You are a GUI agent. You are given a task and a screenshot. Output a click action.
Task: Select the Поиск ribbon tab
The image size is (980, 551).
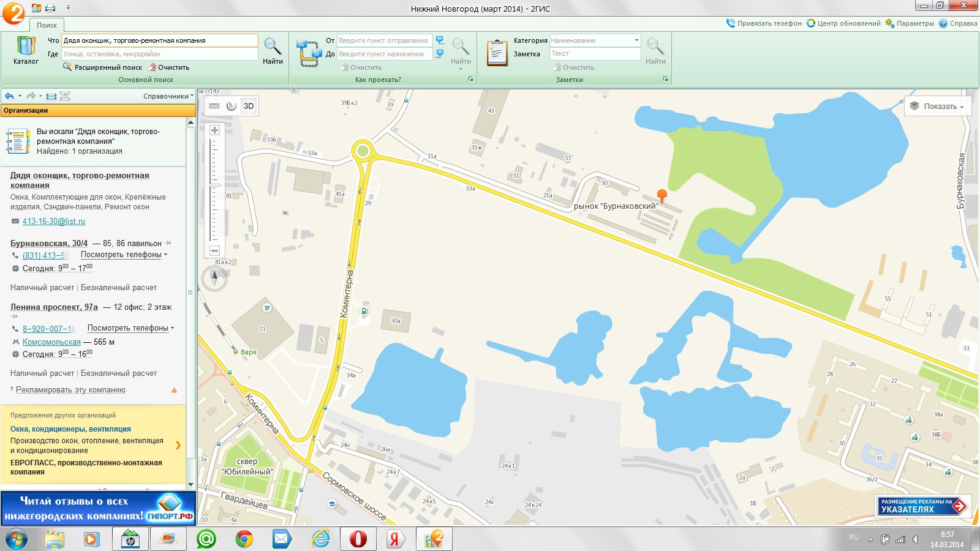[x=47, y=25]
